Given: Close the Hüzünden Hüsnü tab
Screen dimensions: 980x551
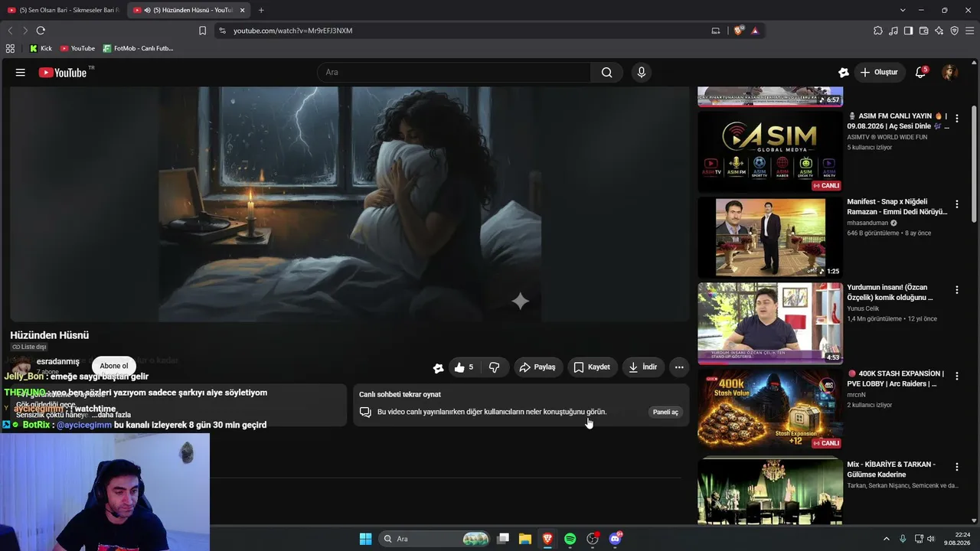Looking at the screenshot, I should [243, 10].
